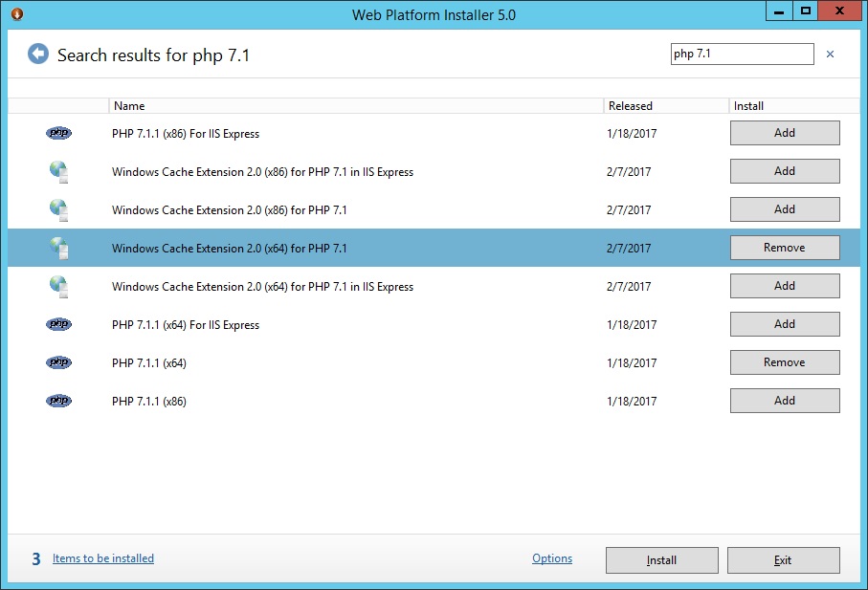Select the row text Windows Cache Extension 2.0 (x64) for PHP 7.1 in IIS Express
Viewport: 868px width, 590px height.
(x=262, y=287)
